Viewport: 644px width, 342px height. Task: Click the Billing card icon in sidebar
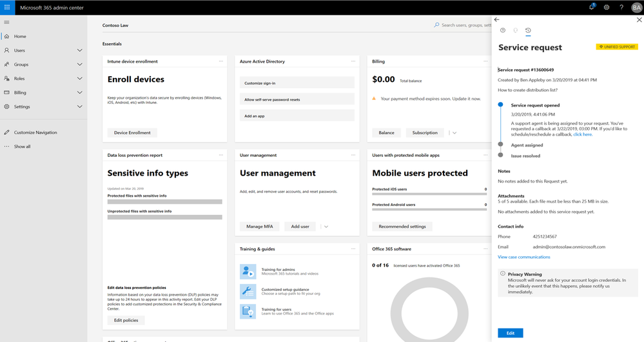(6, 92)
